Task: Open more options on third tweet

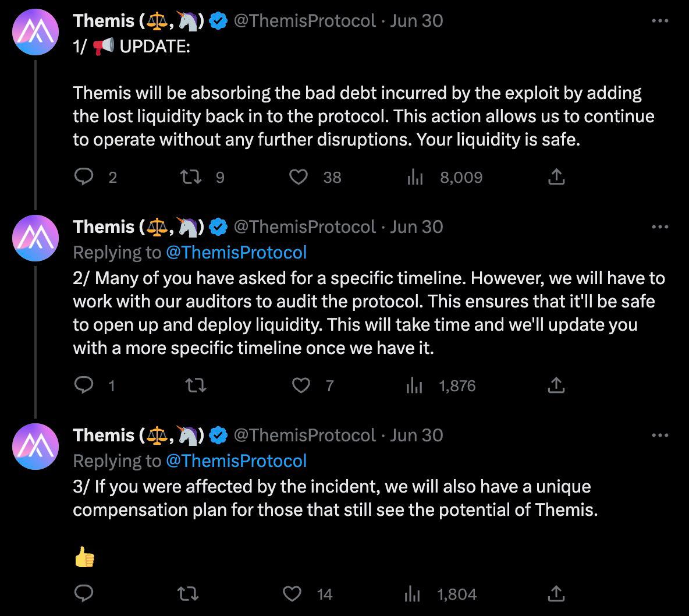Action: coord(659,436)
